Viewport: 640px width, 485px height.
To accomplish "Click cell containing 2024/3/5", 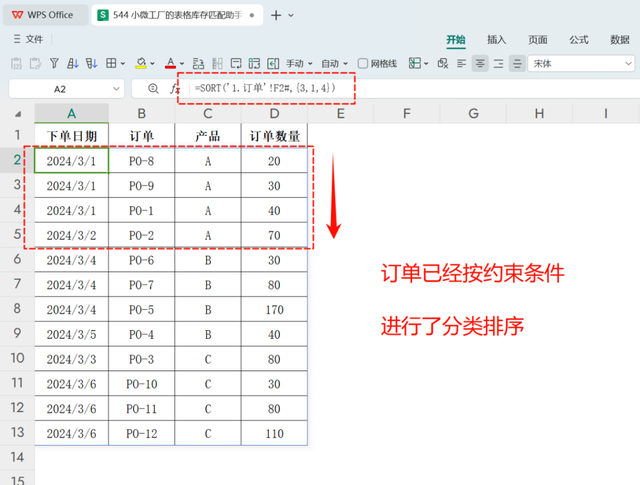I will point(71,334).
